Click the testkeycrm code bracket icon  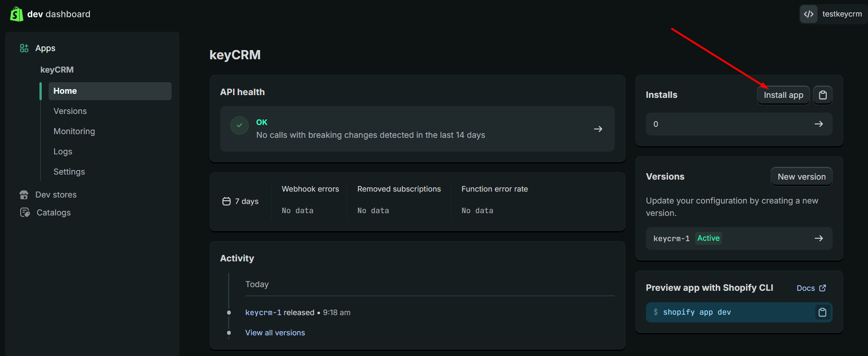(809, 14)
